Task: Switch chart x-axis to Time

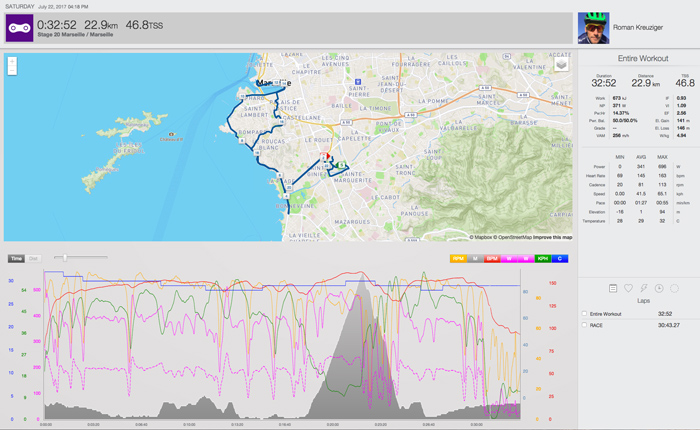Action: (x=16, y=259)
